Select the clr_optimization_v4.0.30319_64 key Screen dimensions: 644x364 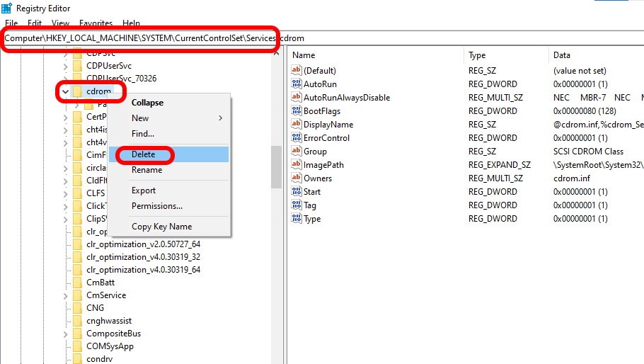[144, 270]
